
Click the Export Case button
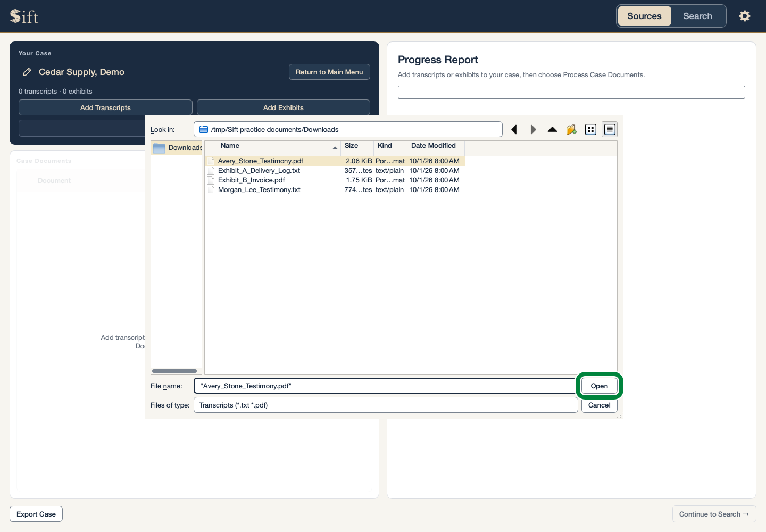point(36,514)
